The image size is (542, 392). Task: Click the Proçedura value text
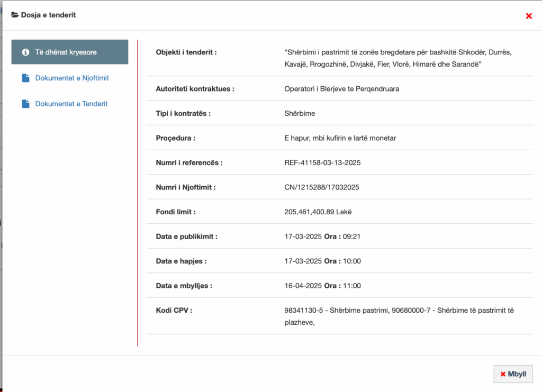[x=340, y=138]
